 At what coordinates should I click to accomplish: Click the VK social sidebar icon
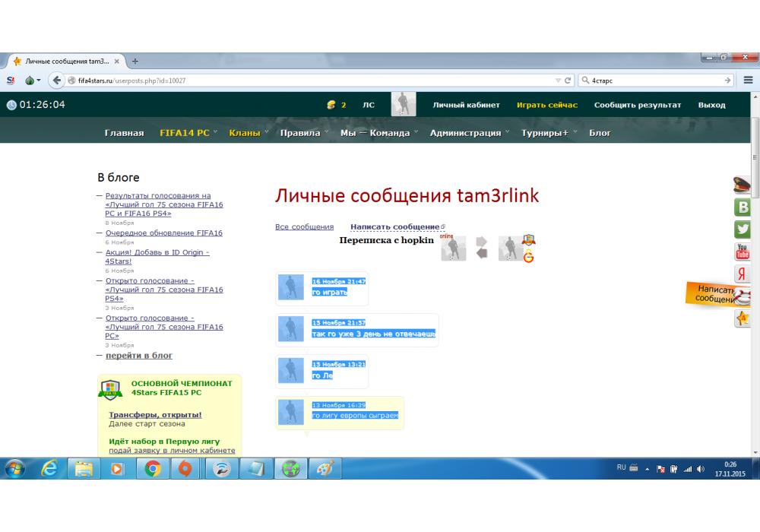pos(743,207)
